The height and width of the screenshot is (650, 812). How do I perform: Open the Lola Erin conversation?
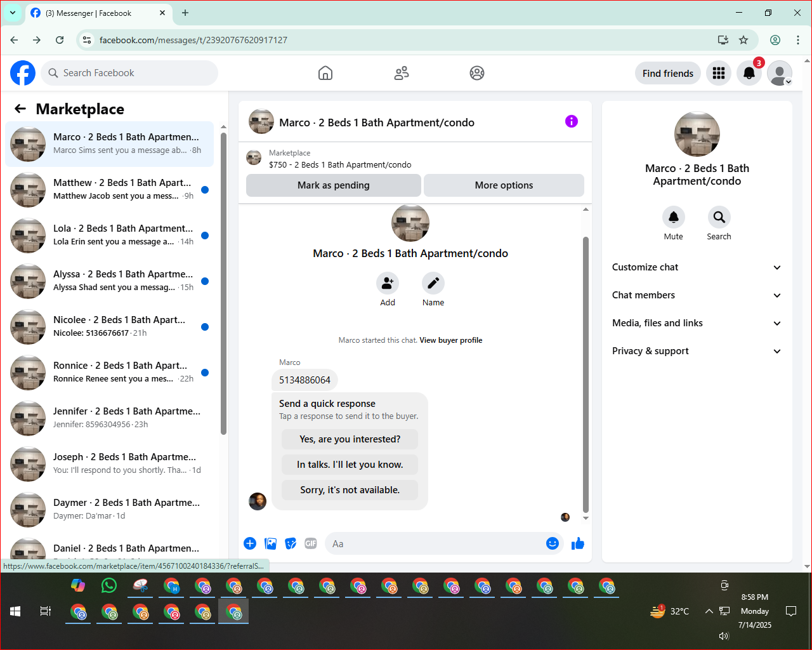tap(110, 235)
